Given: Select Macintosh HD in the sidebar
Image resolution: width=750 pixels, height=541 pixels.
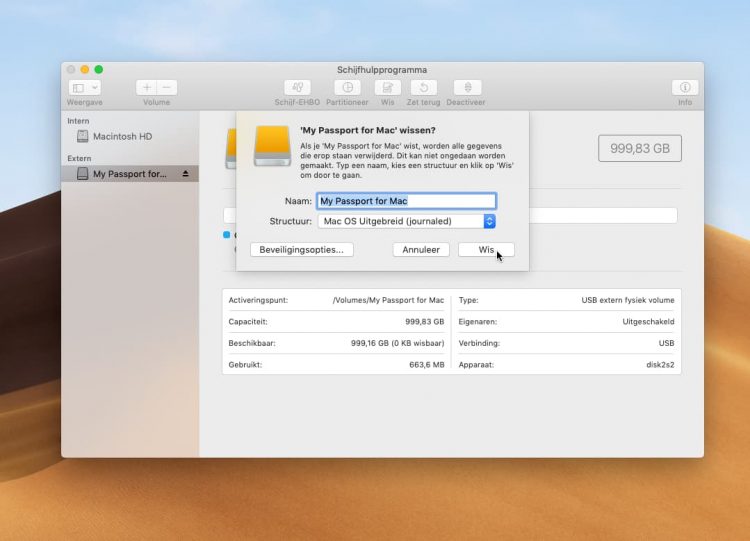Looking at the screenshot, I should coord(122,136).
